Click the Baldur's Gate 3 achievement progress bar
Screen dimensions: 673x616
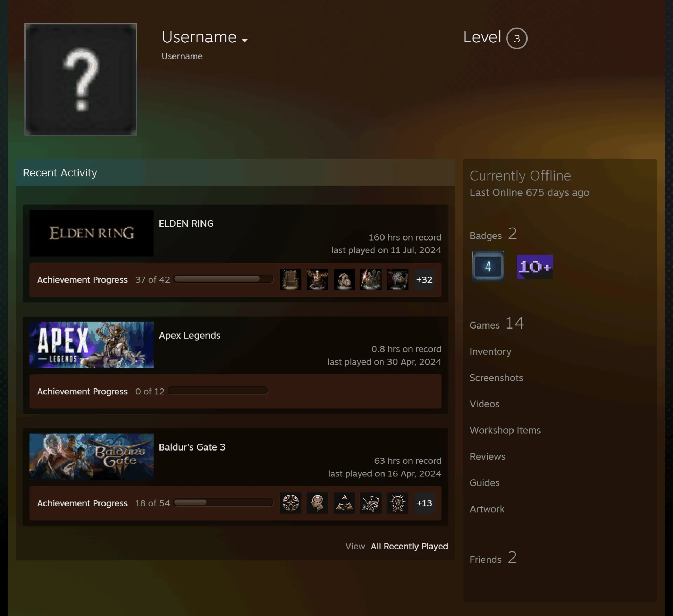point(223,502)
